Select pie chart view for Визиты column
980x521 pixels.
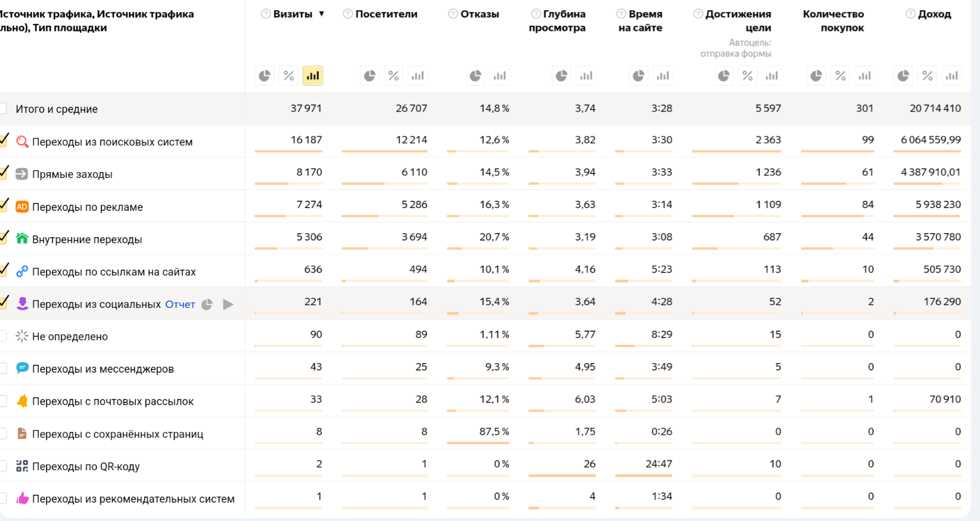pyautogui.click(x=264, y=76)
